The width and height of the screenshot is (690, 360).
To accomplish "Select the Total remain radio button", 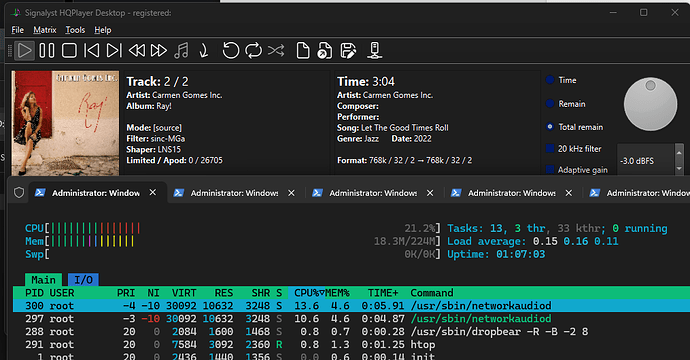I will point(550,127).
